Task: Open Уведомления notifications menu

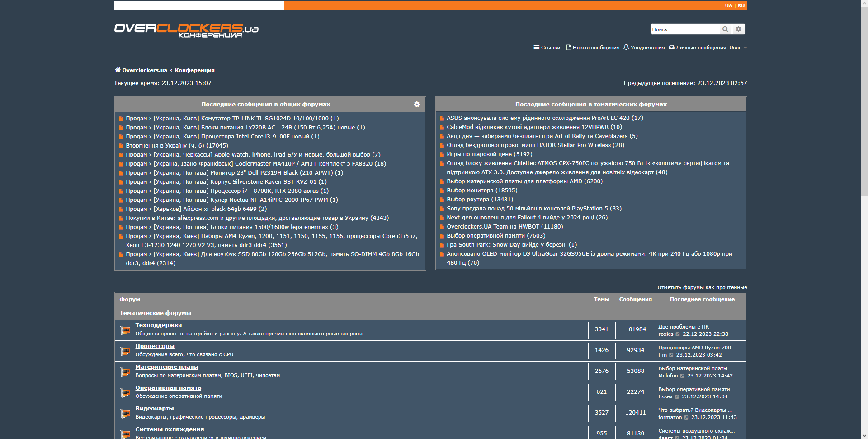Action: coord(644,48)
